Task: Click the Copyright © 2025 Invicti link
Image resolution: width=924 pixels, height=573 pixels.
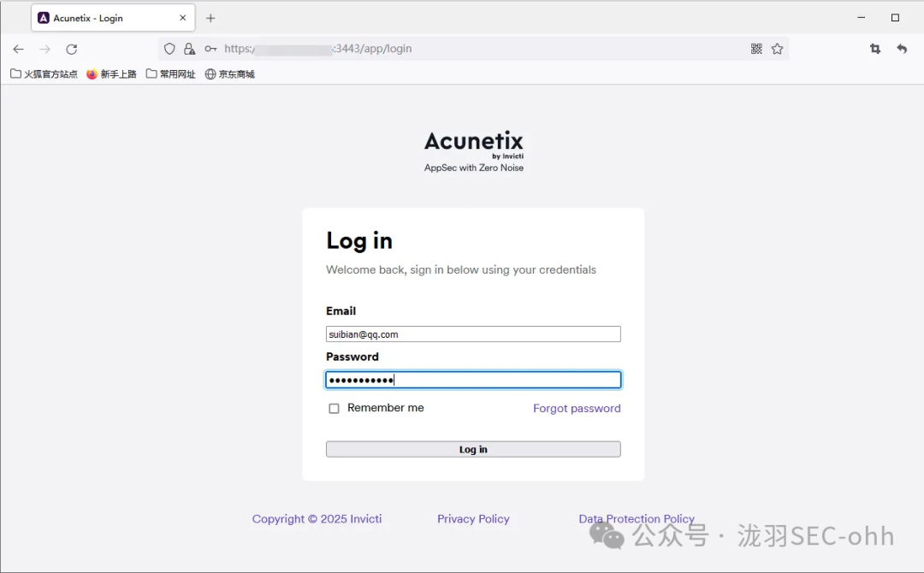Action: pyautogui.click(x=317, y=519)
